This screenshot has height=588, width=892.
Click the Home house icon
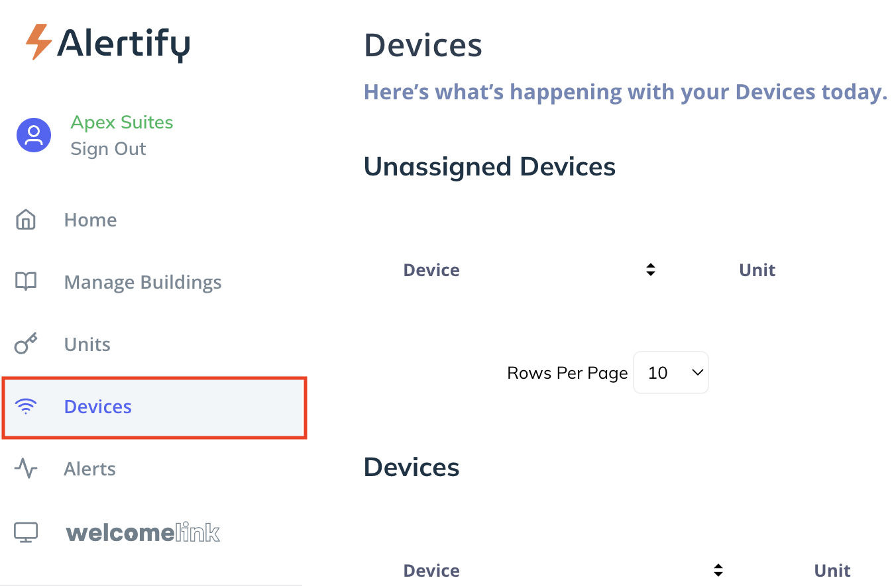tap(26, 219)
